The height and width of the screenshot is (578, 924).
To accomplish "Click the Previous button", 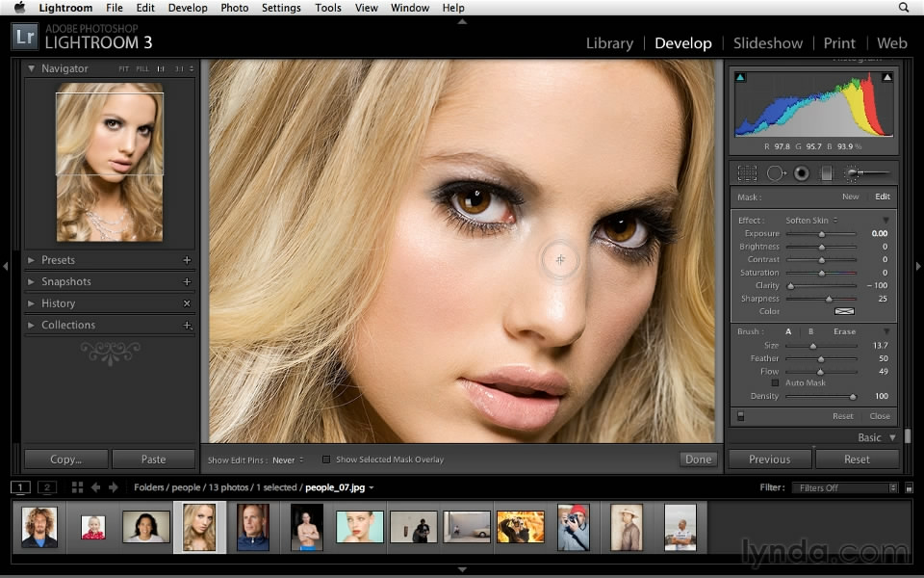I will point(770,459).
